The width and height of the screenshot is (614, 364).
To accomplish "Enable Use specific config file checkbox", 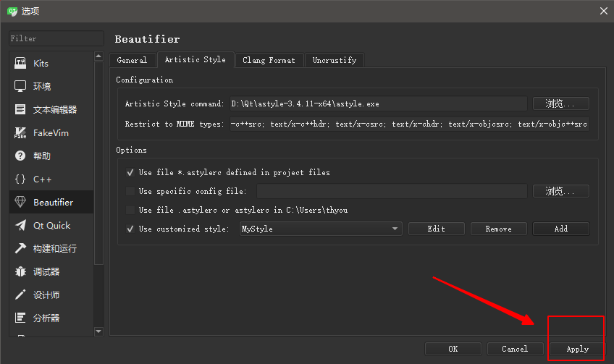I will pos(130,192).
